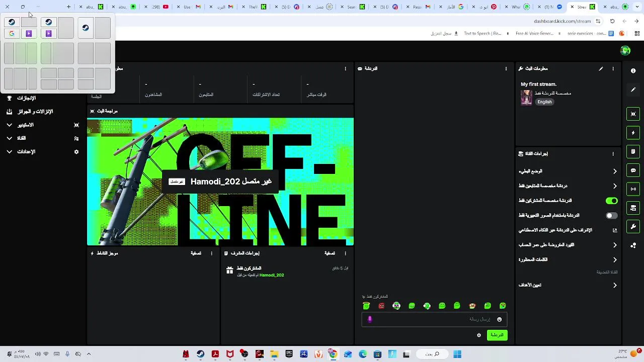Click the green chat send button
The height and width of the screenshot is (362, 644).
coord(497,335)
